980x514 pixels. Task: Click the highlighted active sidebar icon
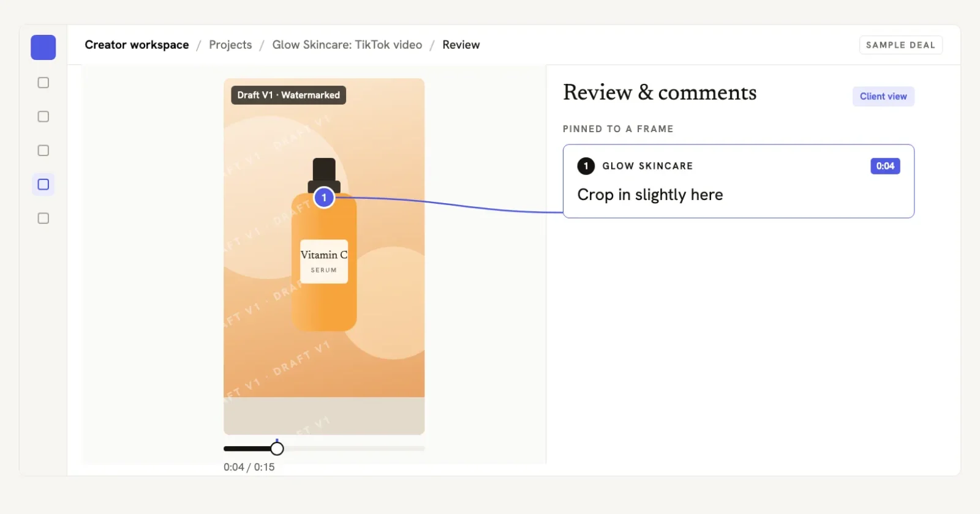click(x=43, y=184)
